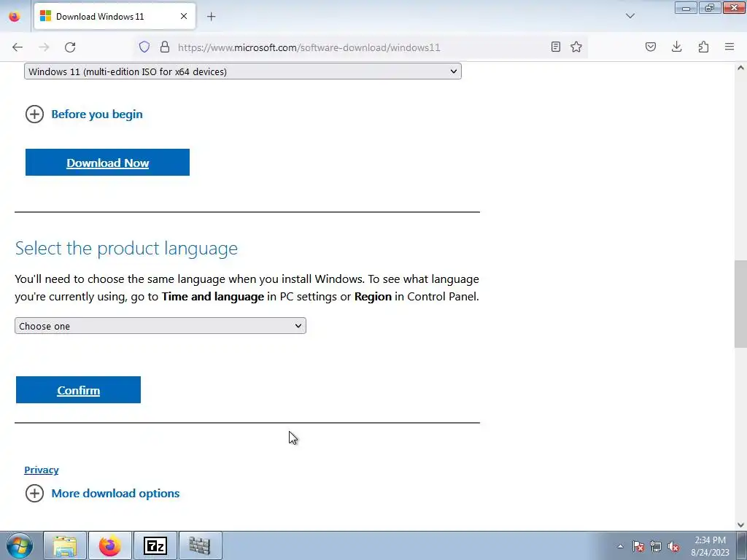Show hidden system tray icons

[620, 547]
